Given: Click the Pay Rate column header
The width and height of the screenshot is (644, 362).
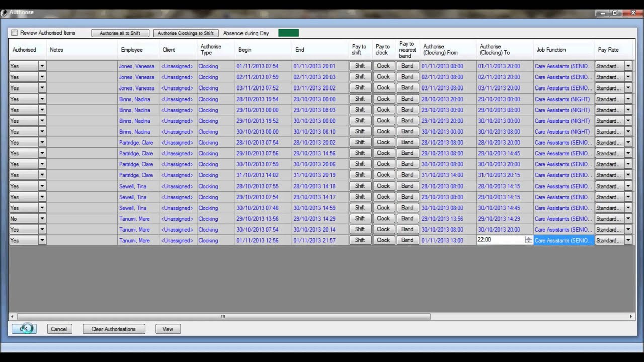Looking at the screenshot, I should tap(613, 50).
